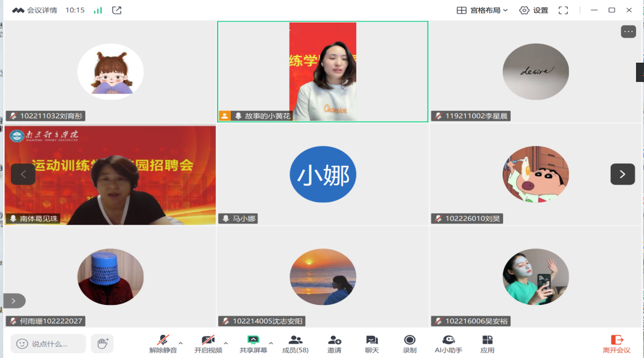Expand video options arrow beside 开启视频

226,343
